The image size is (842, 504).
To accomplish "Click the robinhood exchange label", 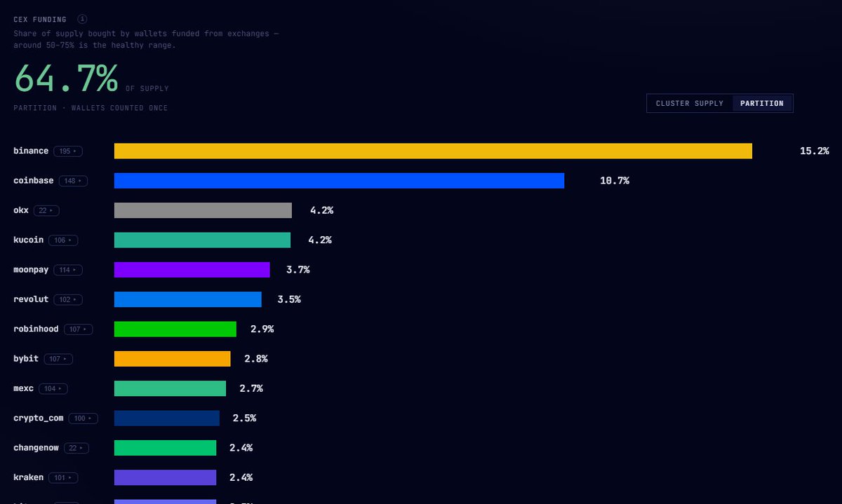I will [x=36, y=329].
